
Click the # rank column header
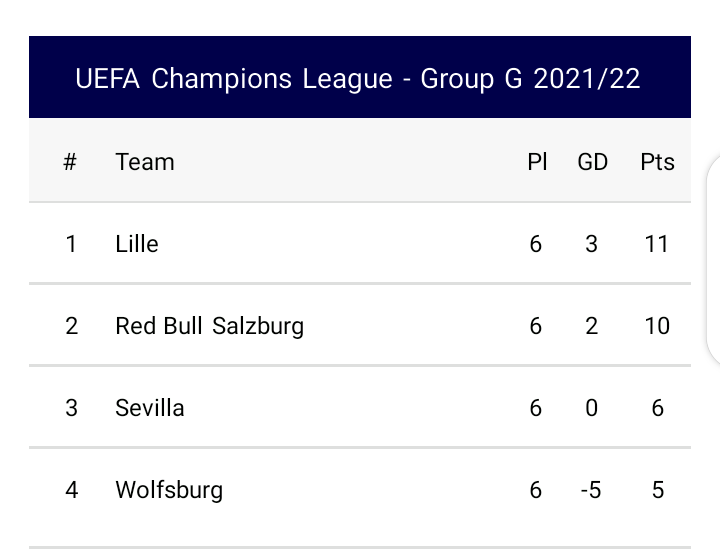point(70,162)
